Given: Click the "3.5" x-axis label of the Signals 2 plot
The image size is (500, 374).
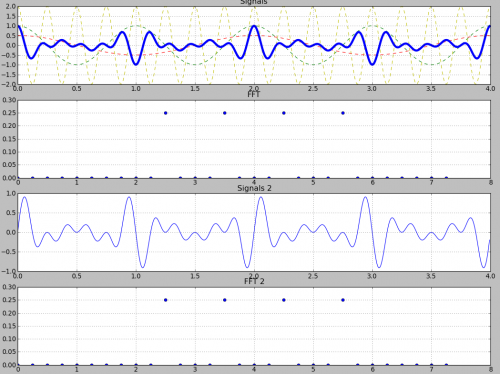Looking at the screenshot, I should [x=431, y=276].
